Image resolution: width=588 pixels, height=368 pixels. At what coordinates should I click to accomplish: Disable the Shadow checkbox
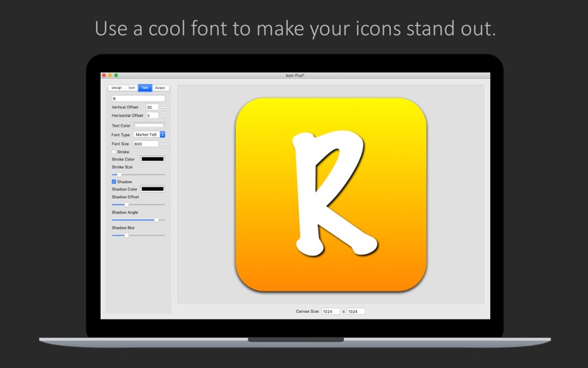tap(114, 182)
